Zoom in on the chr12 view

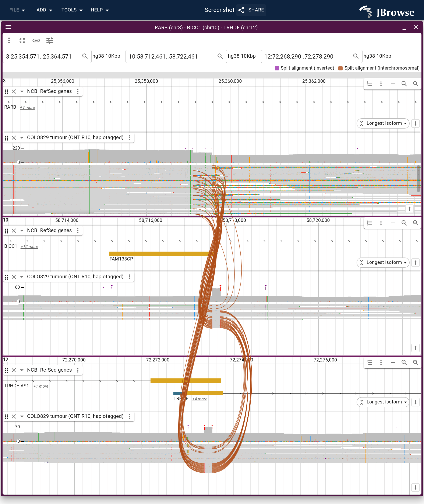tap(416, 363)
